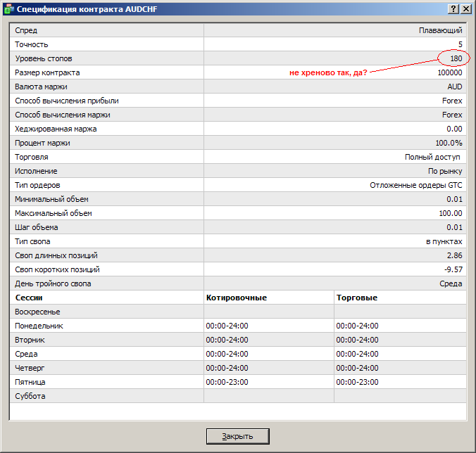Select the Уровень стопов label
The width and height of the screenshot is (476, 453).
point(44,58)
